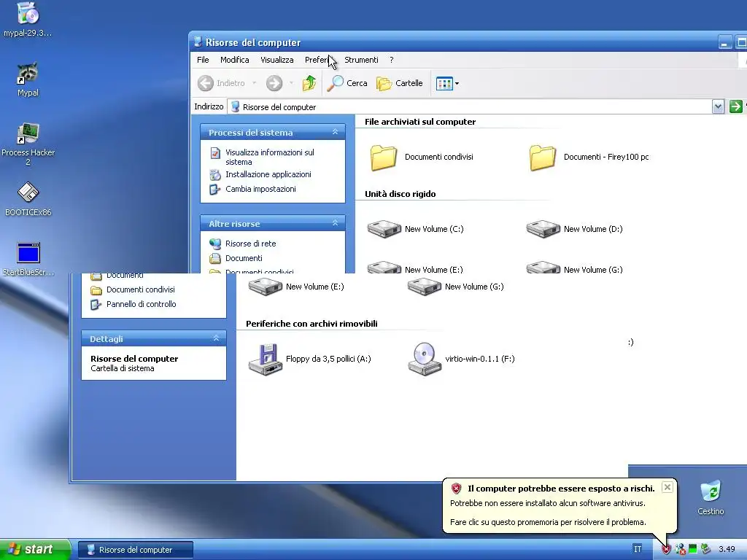Collapse the Dettagli panel
The image size is (747, 560).
[x=216, y=338]
